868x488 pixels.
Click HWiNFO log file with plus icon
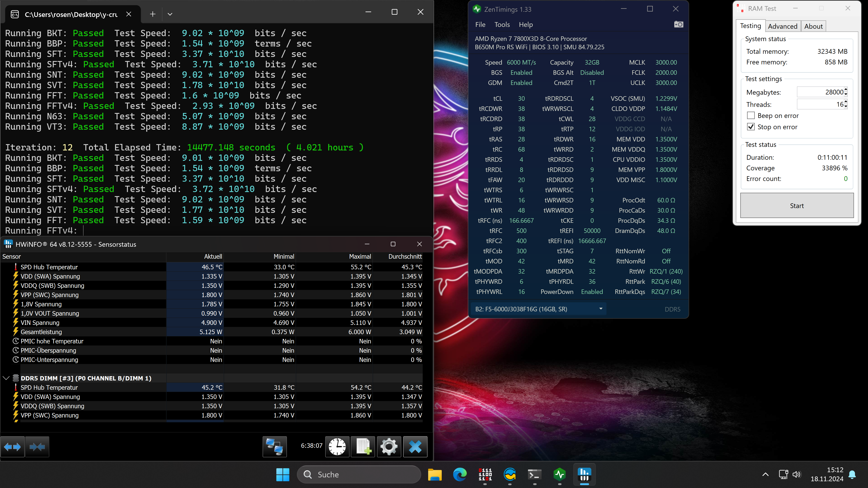click(x=363, y=447)
